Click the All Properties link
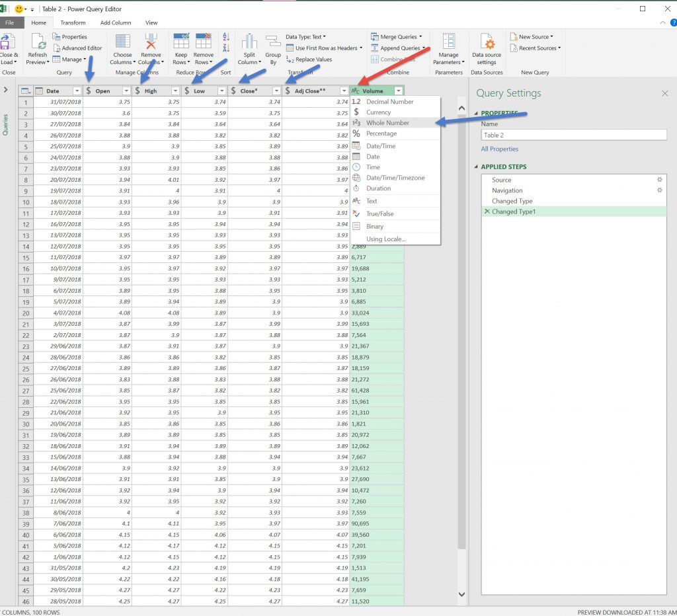The image size is (677, 616). 499,149
